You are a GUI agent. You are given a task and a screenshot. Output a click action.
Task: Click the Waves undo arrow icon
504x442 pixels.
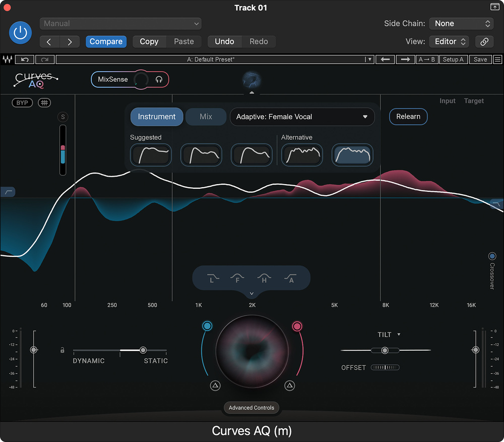tap(25, 60)
